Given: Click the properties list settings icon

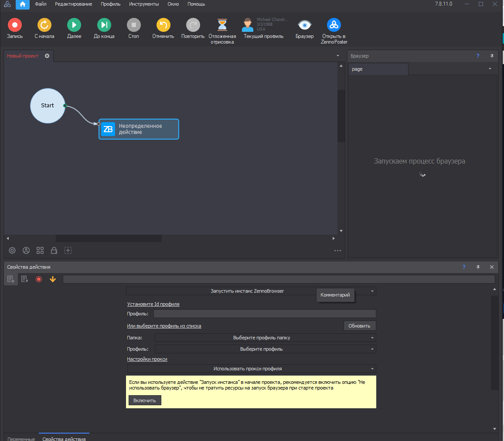Looking at the screenshot, I should (x=10, y=279).
